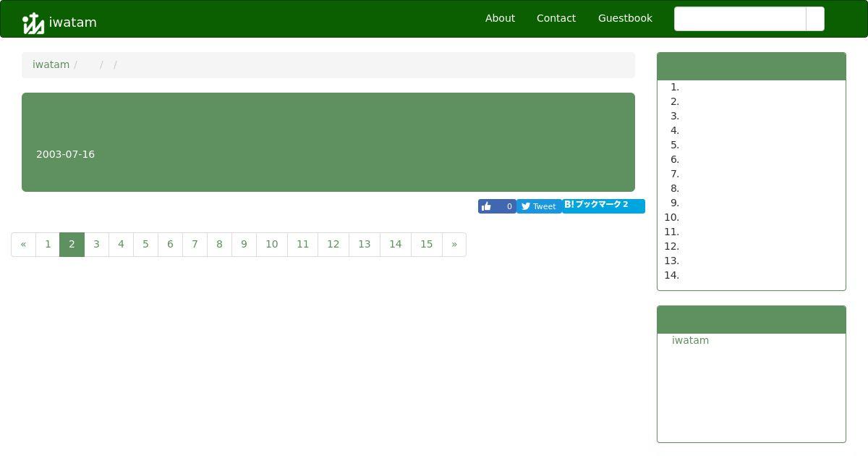868x456 pixels.
Task: Follow the iwatam breadcrumb link
Action: tap(51, 64)
